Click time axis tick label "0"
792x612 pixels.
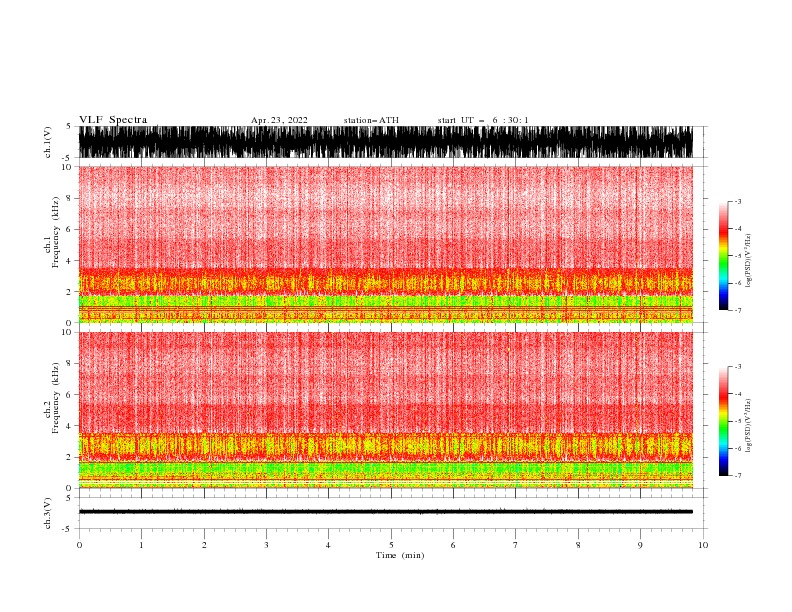(79, 545)
